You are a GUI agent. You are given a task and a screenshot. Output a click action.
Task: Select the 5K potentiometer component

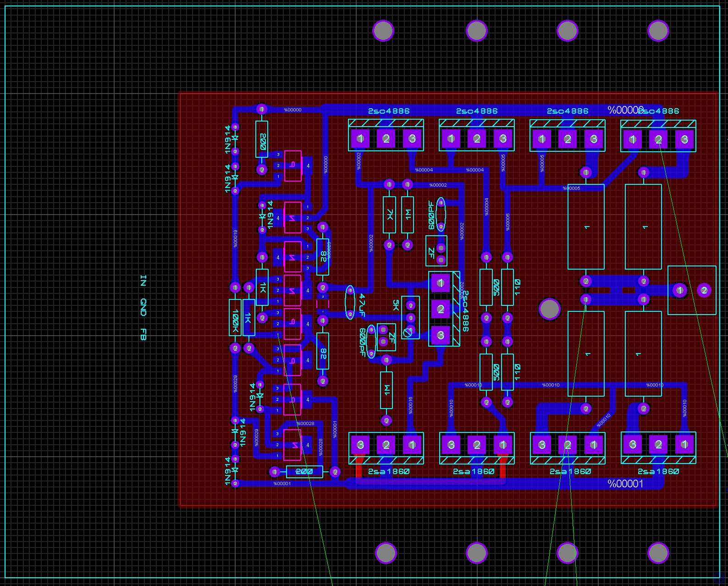410,318
